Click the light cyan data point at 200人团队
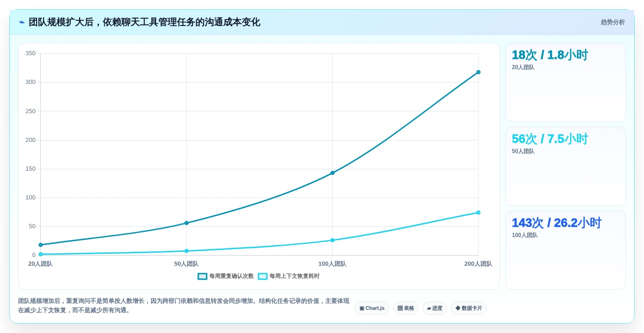The height and width of the screenshot is (333, 644). point(478,212)
